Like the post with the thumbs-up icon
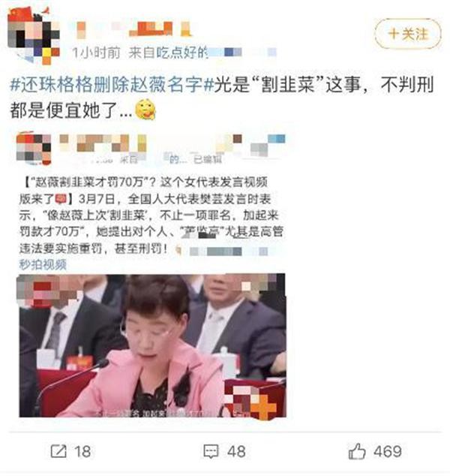The width and height of the screenshot is (450, 476). tap(357, 451)
